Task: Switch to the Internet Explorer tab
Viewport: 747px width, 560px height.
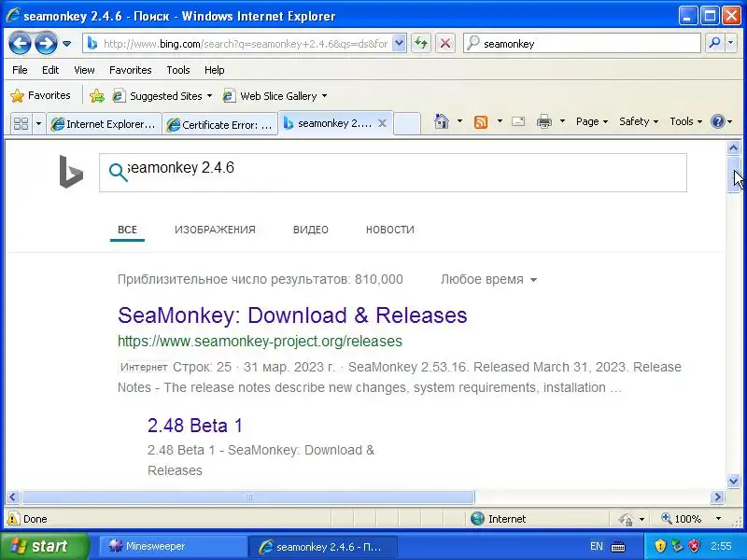Action: tap(104, 124)
